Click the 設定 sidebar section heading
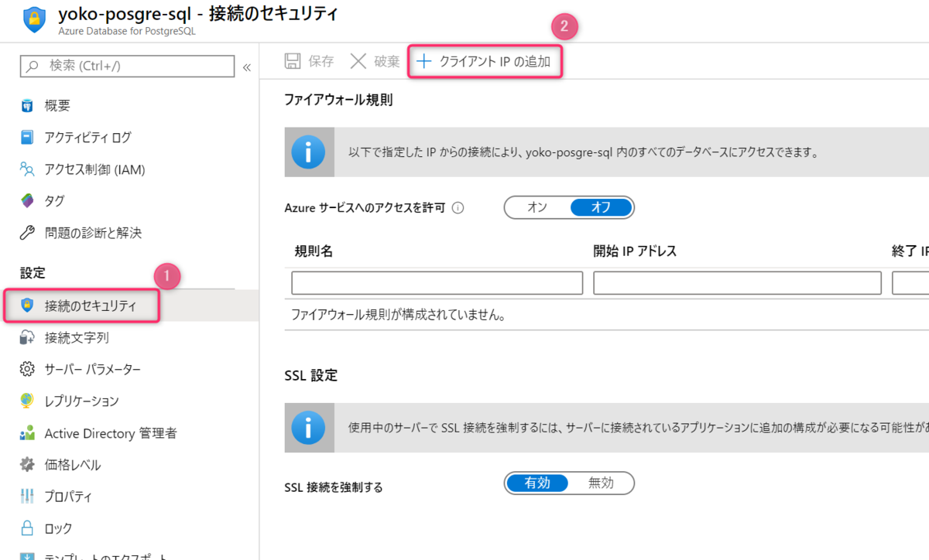The height and width of the screenshot is (560, 929). pyautogui.click(x=33, y=272)
